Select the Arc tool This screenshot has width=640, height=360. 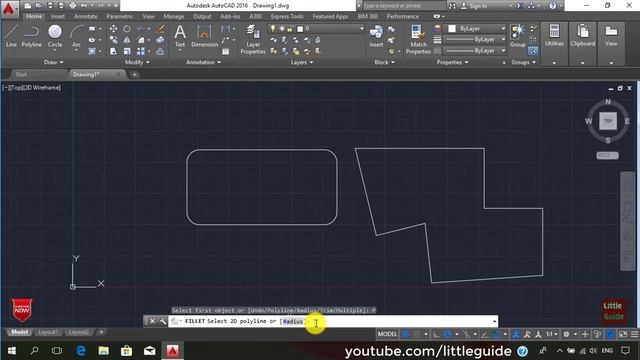click(76, 36)
